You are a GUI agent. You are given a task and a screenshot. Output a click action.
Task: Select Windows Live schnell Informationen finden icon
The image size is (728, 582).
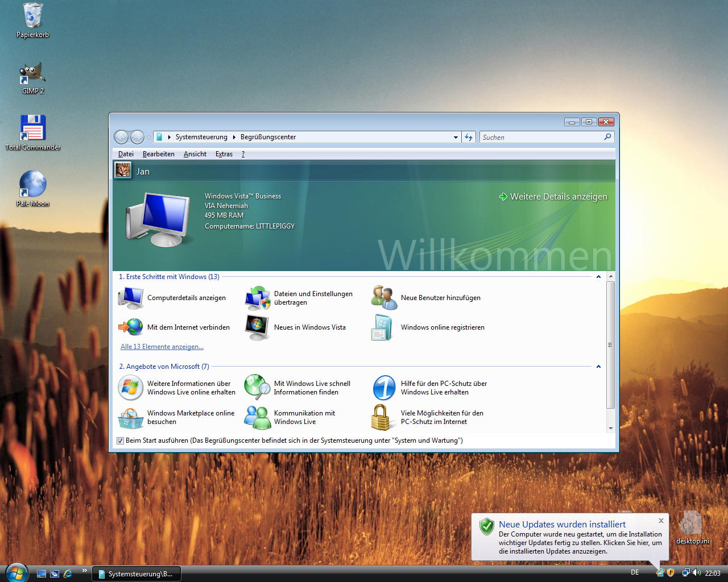(258, 387)
